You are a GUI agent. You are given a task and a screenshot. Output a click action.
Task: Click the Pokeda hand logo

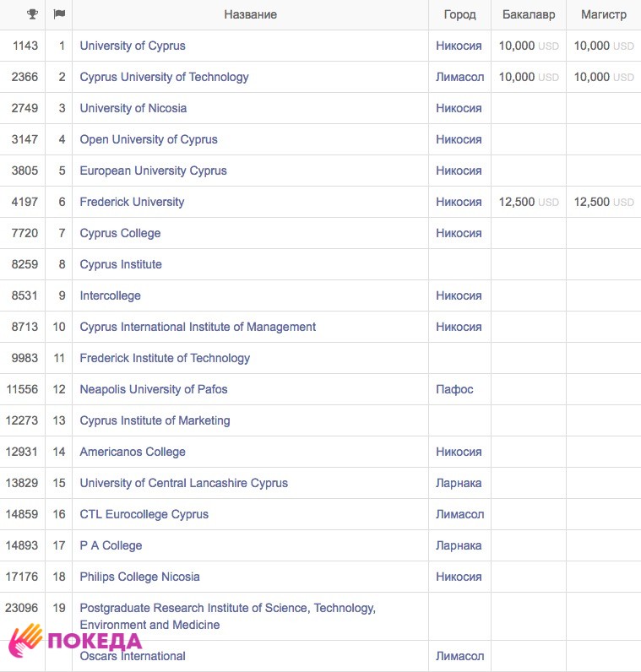point(25,641)
